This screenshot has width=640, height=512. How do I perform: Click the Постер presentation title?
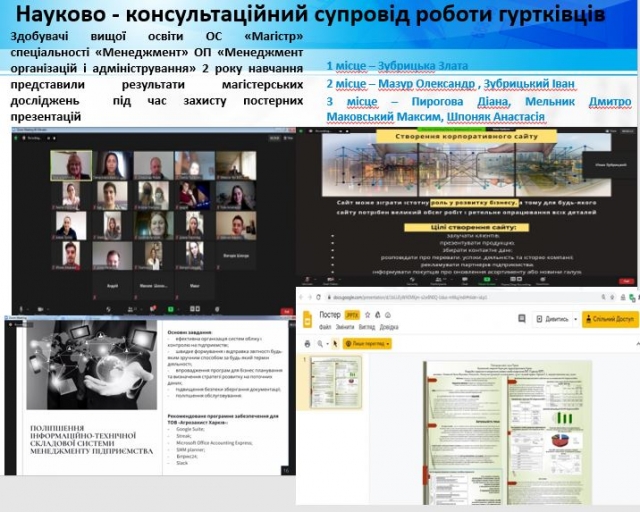click(x=330, y=315)
